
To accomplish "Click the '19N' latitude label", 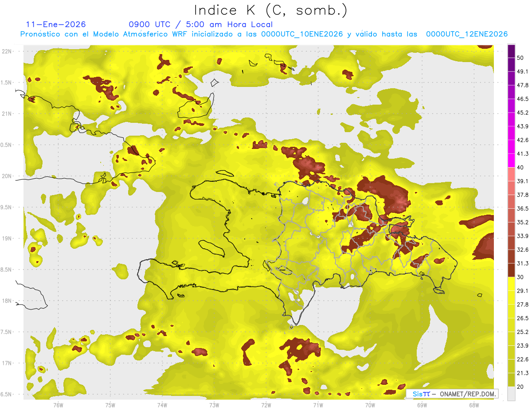I will pyautogui.click(x=7, y=239).
